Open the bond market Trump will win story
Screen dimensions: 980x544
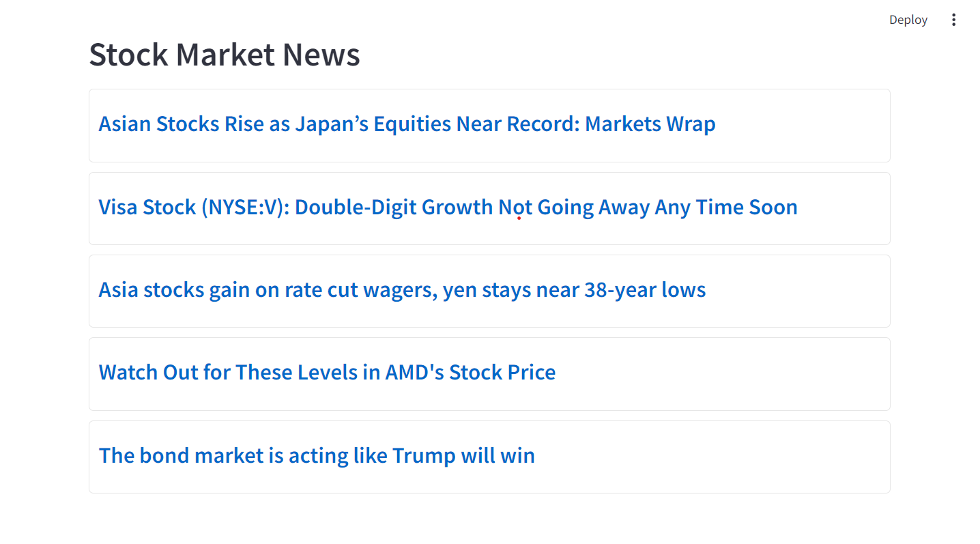pos(317,455)
